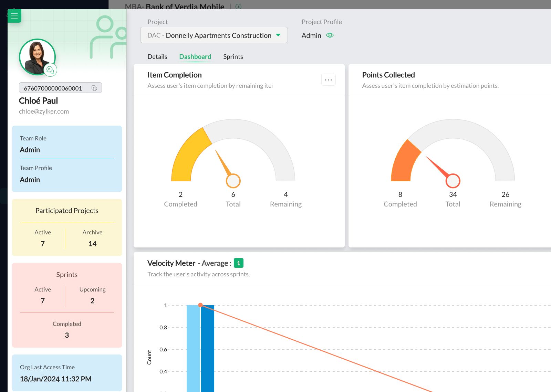The height and width of the screenshot is (392, 551).
Task: Click the velocity average badge
Action: 238,263
